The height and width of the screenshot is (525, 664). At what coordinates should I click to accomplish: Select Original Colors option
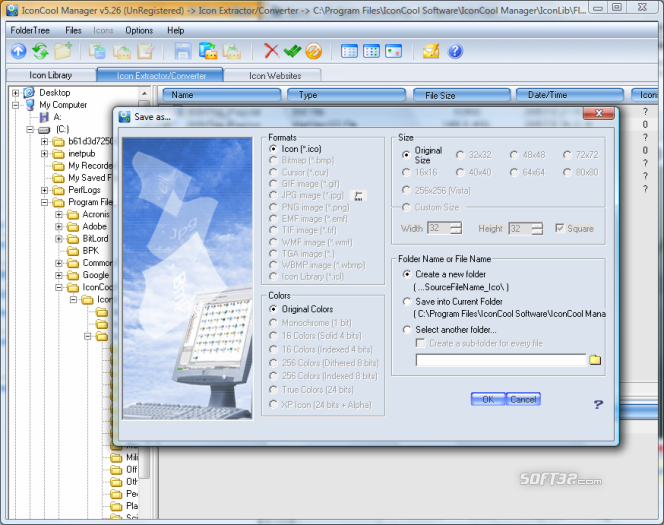click(273, 309)
